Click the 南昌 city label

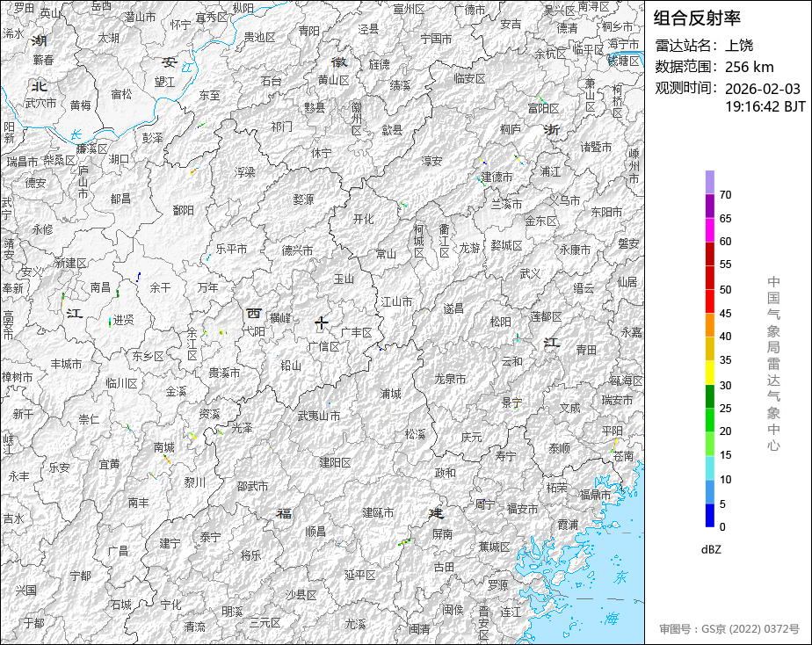click(100, 287)
